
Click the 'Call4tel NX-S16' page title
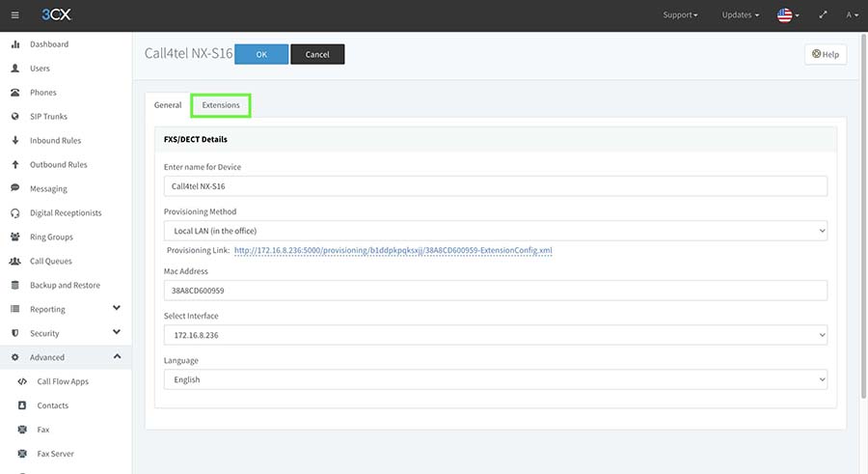pyautogui.click(x=188, y=53)
